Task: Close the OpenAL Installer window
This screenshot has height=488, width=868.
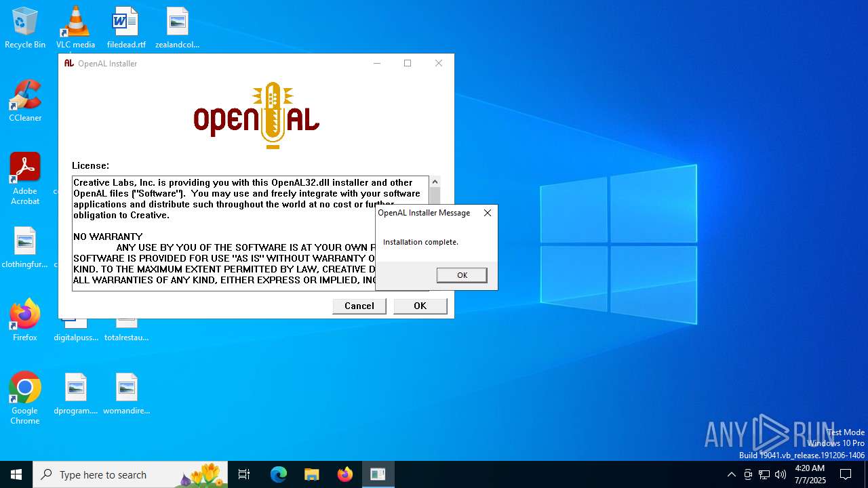Action: (439, 63)
